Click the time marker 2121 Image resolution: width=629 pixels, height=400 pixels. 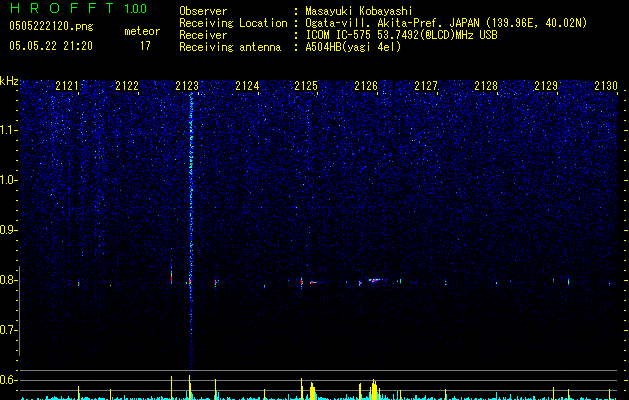[67, 86]
